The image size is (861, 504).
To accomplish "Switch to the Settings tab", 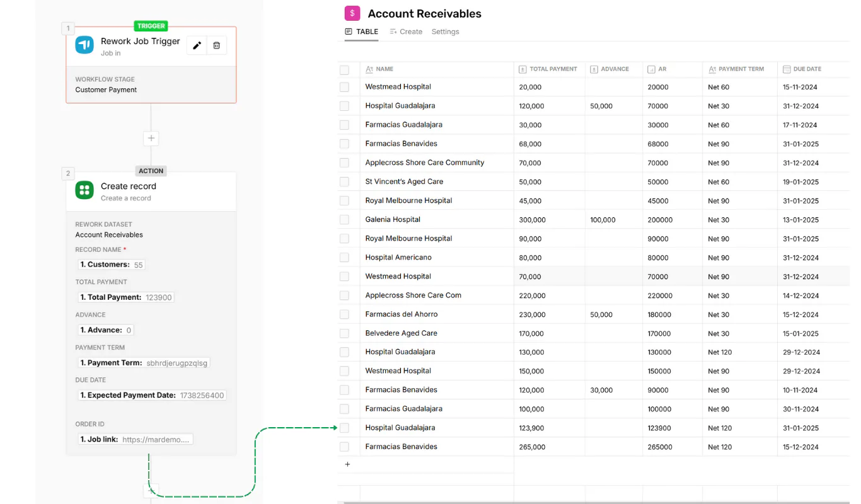I will [x=445, y=31].
